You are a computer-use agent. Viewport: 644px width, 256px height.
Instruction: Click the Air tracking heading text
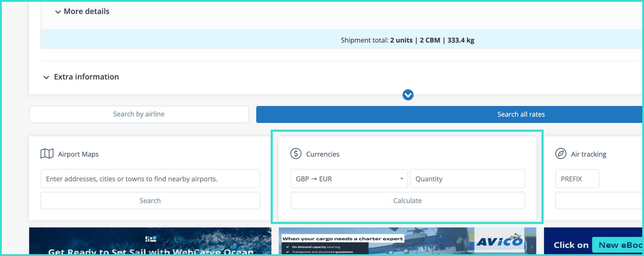click(x=588, y=154)
